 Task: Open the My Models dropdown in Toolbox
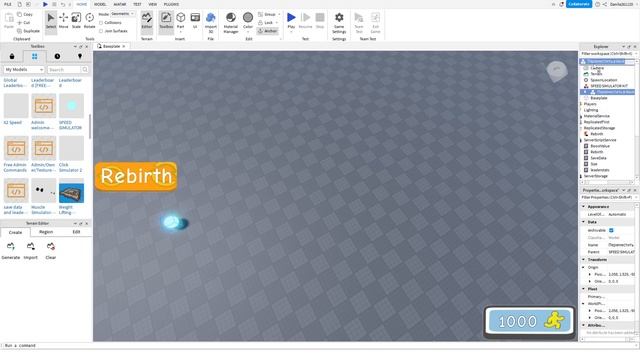tap(24, 70)
